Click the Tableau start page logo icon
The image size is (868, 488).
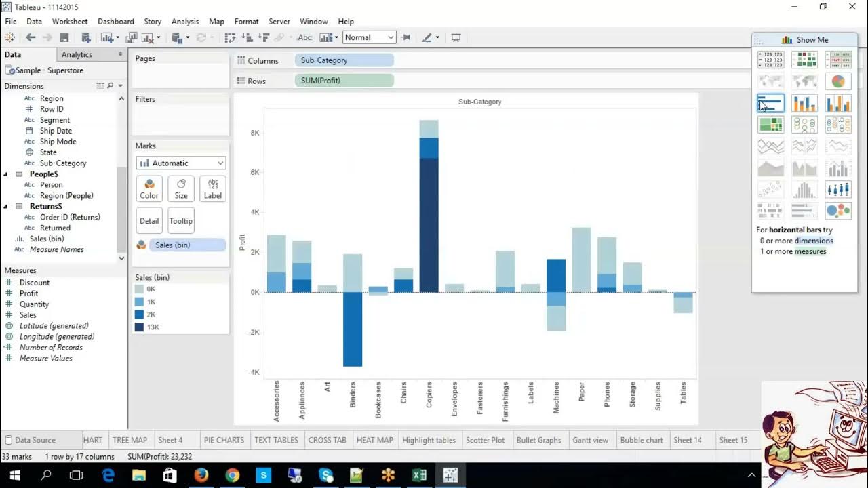tap(9, 38)
